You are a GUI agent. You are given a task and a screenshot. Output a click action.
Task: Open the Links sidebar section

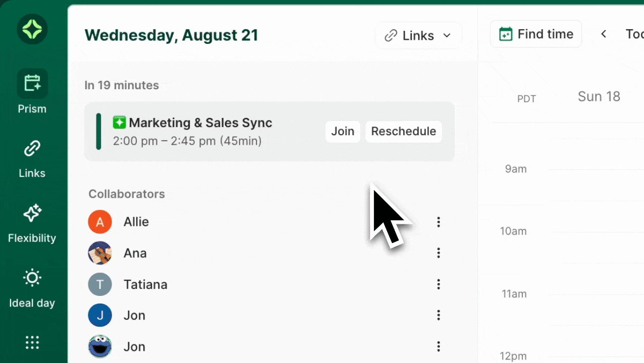pyautogui.click(x=32, y=158)
